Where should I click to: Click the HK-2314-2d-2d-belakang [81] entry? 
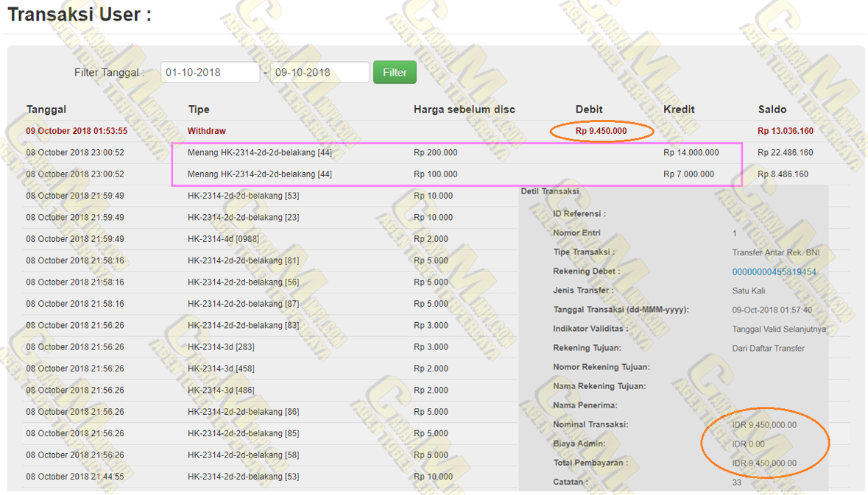243,260
